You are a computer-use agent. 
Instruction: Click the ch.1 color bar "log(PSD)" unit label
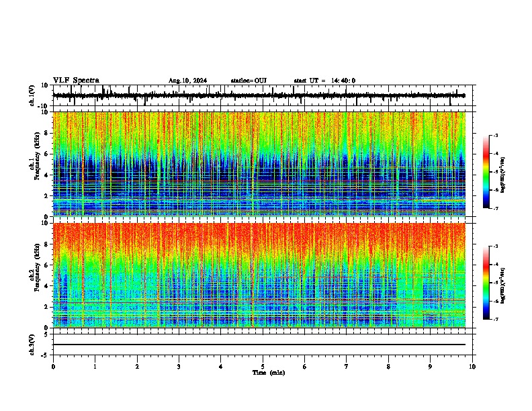[502, 175]
